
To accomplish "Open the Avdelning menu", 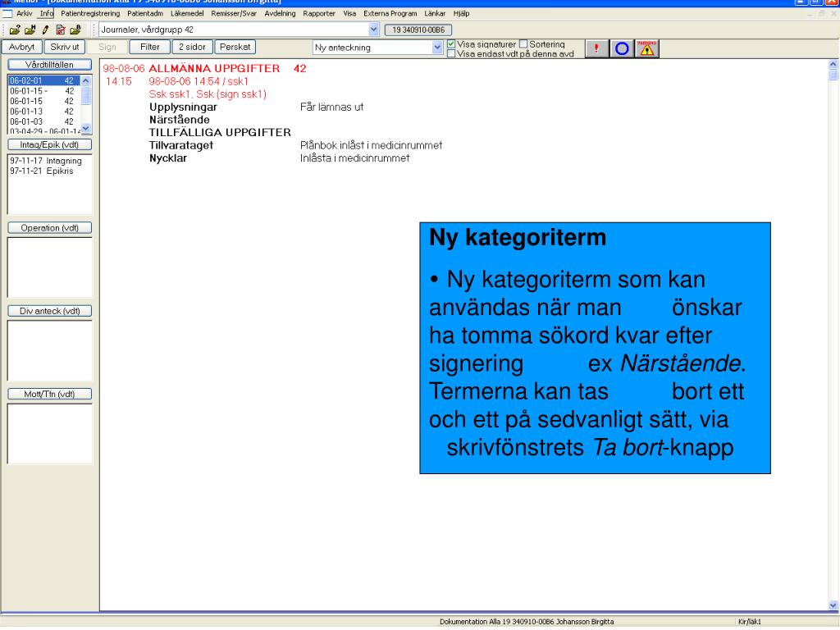I will [x=280, y=13].
